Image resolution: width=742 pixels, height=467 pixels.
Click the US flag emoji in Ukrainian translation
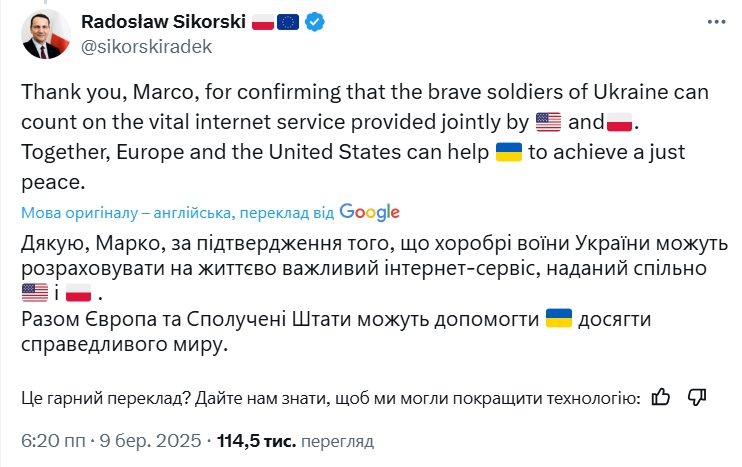click(34, 294)
